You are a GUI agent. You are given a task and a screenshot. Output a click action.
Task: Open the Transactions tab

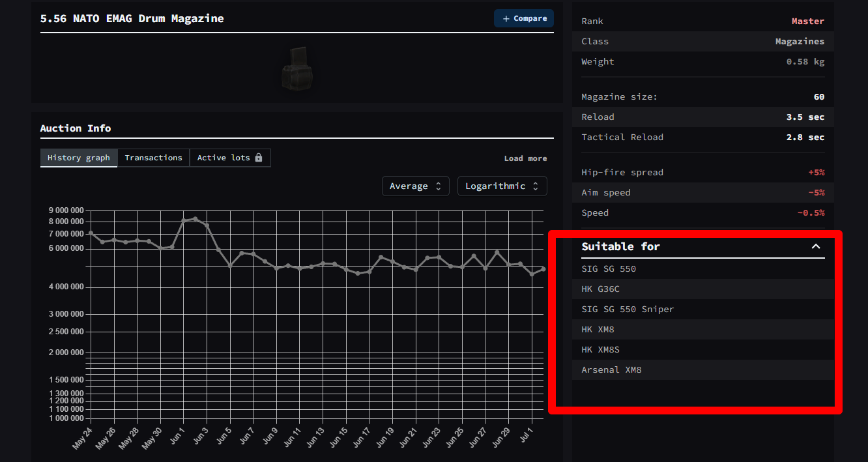[x=153, y=158]
